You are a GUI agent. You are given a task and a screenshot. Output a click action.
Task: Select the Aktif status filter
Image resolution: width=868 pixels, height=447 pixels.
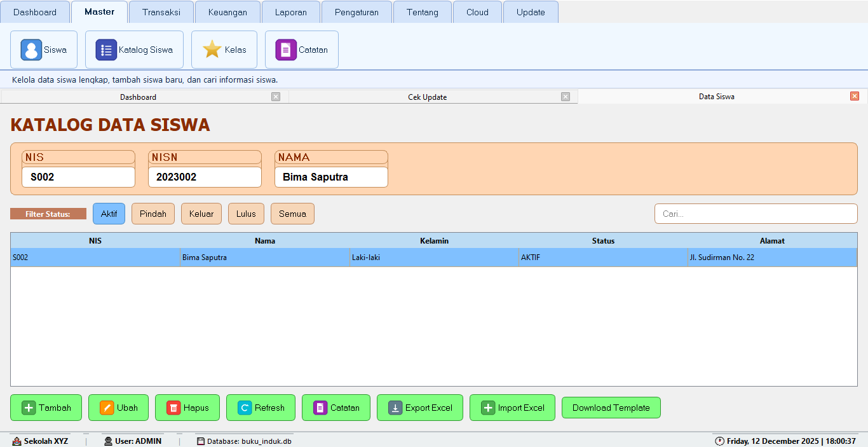pos(109,214)
